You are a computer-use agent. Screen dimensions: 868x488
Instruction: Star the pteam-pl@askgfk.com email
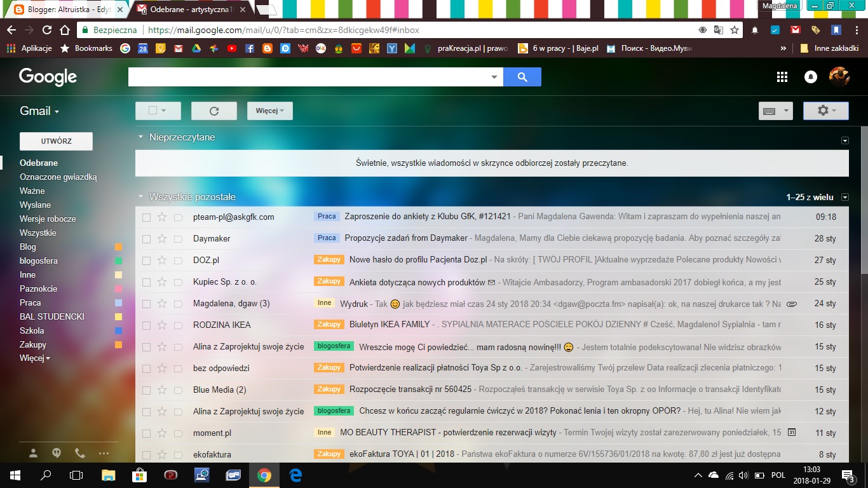point(162,217)
